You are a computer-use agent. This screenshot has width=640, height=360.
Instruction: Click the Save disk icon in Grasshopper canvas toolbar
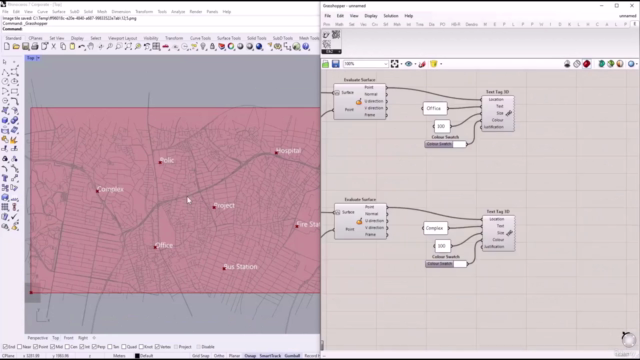[336, 64]
